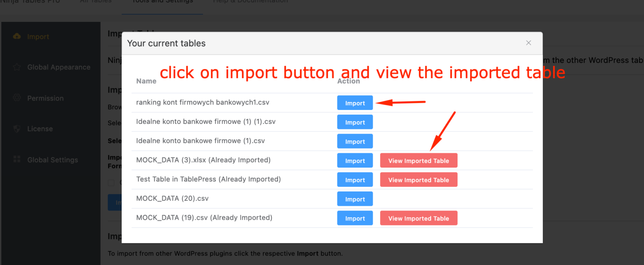The width and height of the screenshot is (644, 265).
Task: Import Idealne konto bankowe firmowe (1) (1).csv
Action: (x=355, y=122)
